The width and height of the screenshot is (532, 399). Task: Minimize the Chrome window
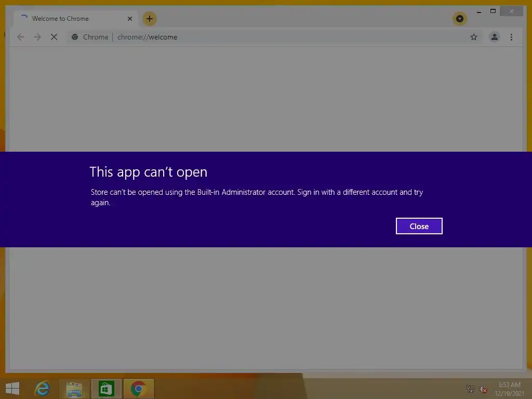coord(478,11)
